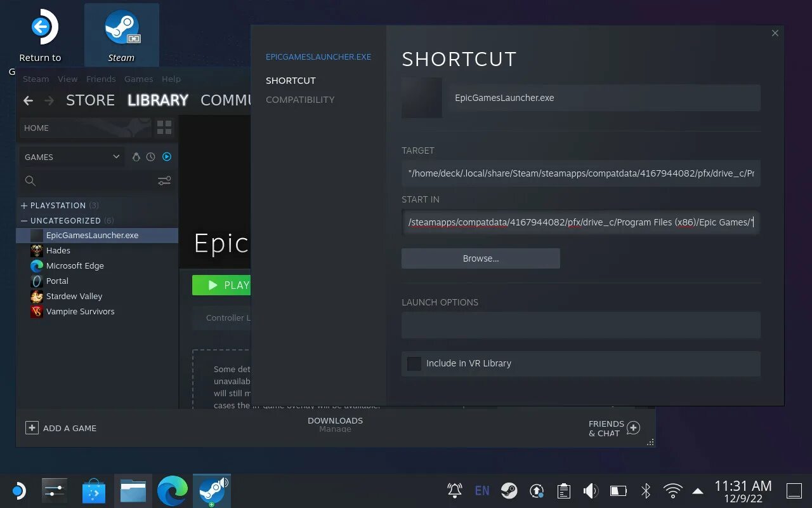Click the green PLAY button
This screenshot has width=812, height=508.
(221, 285)
